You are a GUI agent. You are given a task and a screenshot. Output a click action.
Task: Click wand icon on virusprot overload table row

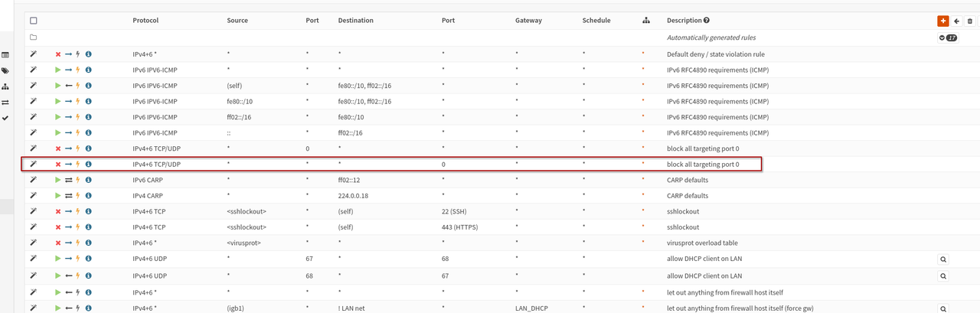[33, 243]
